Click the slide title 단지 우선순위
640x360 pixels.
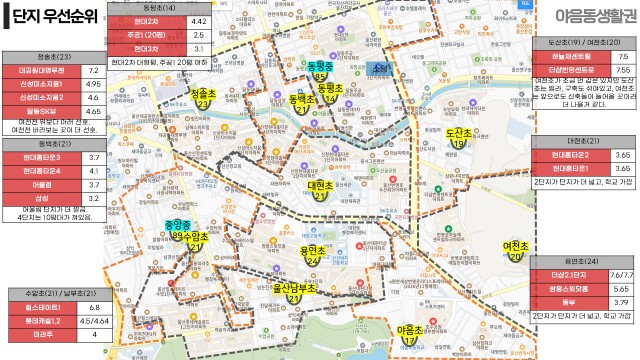click(x=56, y=16)
